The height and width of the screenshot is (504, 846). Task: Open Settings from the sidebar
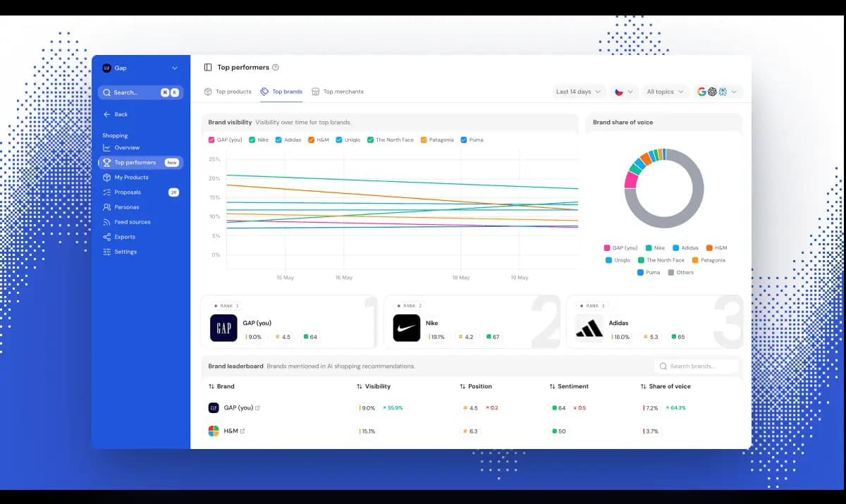[x=140, y=252]
